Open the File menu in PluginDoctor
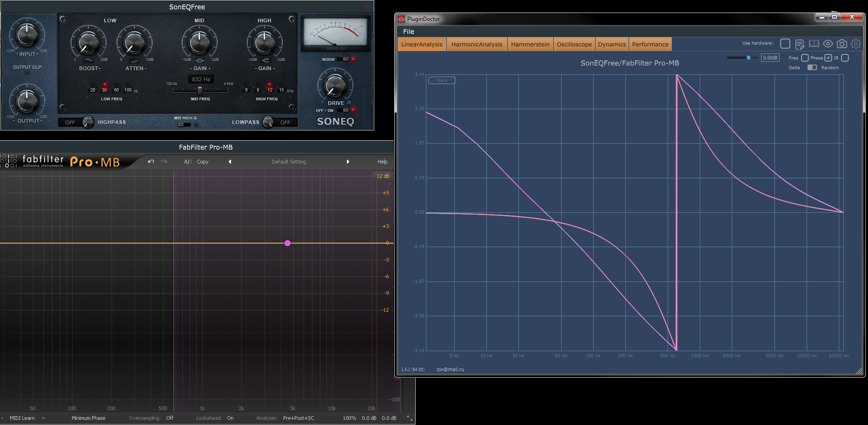Viewport: 868px width, 425px height. pyautogui.click(x=409, y=32)
